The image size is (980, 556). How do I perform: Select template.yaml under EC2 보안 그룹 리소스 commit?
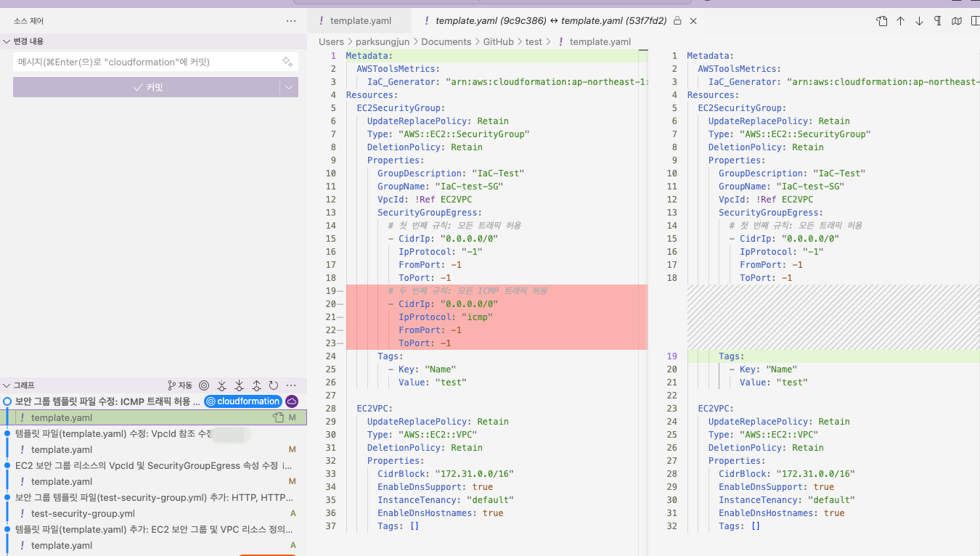pyautogui.click(x=153, y=481)
